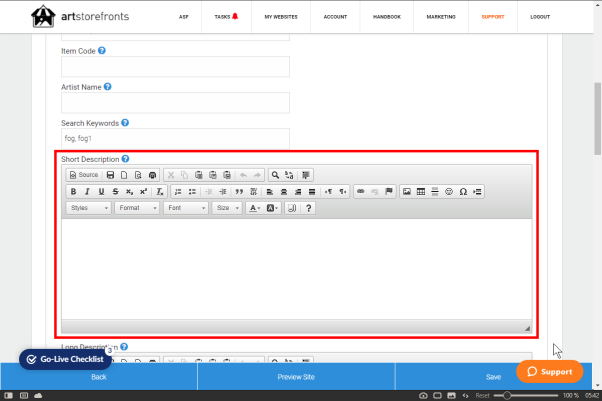602x401 pixels.
Task: Toggle Subscript formatting
Action: click(129, 192)
